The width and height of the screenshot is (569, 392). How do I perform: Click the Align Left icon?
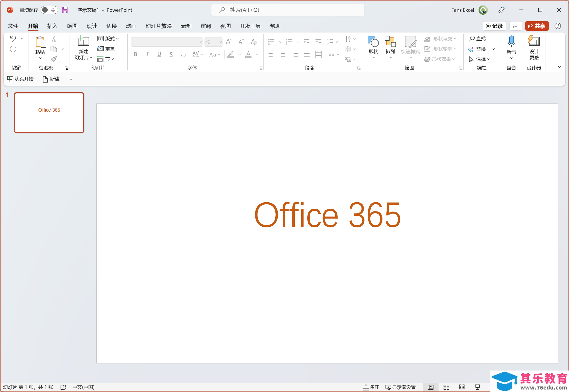[x=271, y=54]
